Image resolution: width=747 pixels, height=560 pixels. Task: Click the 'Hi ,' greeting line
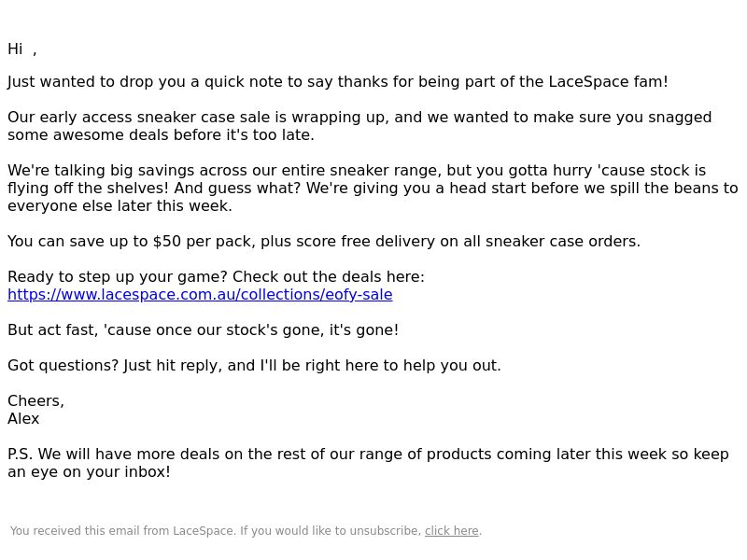coord(21,49)
